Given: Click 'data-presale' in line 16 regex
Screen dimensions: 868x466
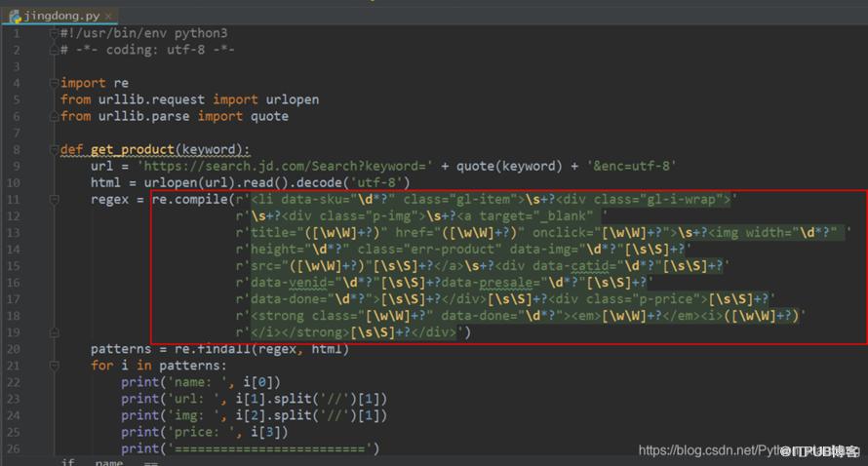Looking at the screenshot, I should point(487,283).
